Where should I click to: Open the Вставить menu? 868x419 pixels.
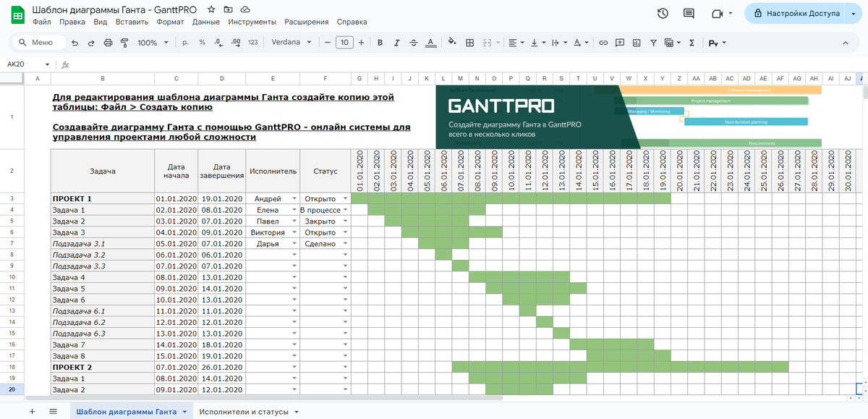pos(132,22)
